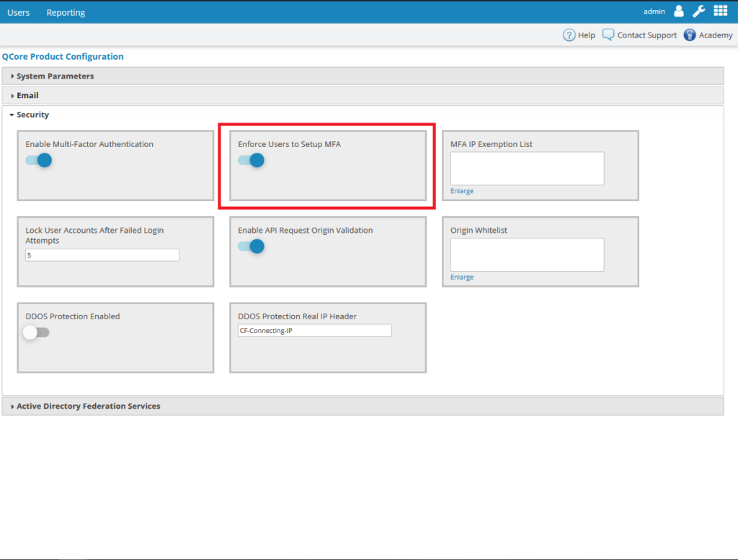Collapse the Security section
This screenshot has width=738, height=560.
(x=32, y=115)
